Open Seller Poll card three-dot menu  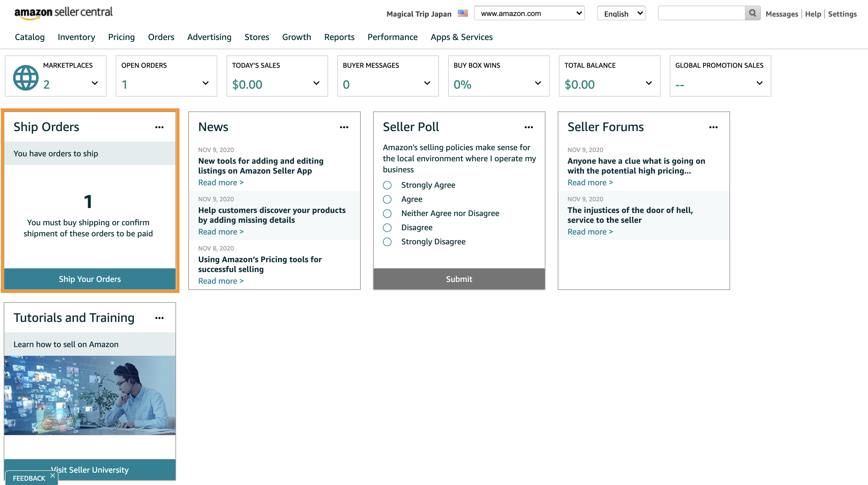(x=529, y=127)
